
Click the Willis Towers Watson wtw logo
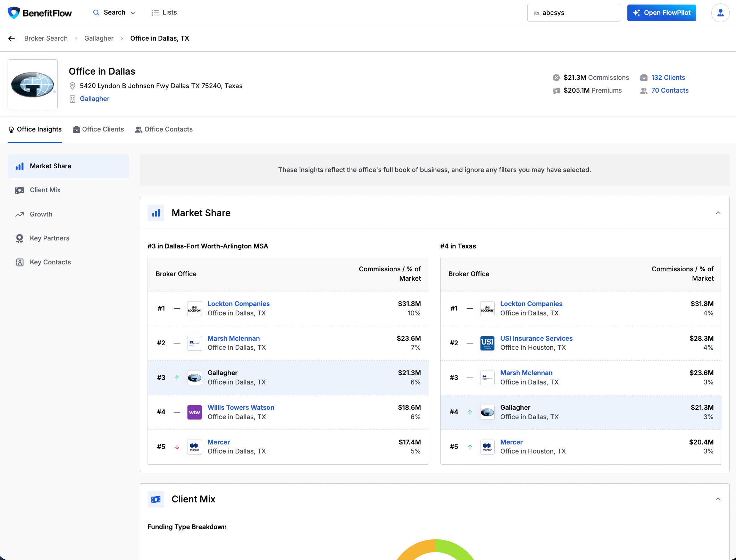194,412
